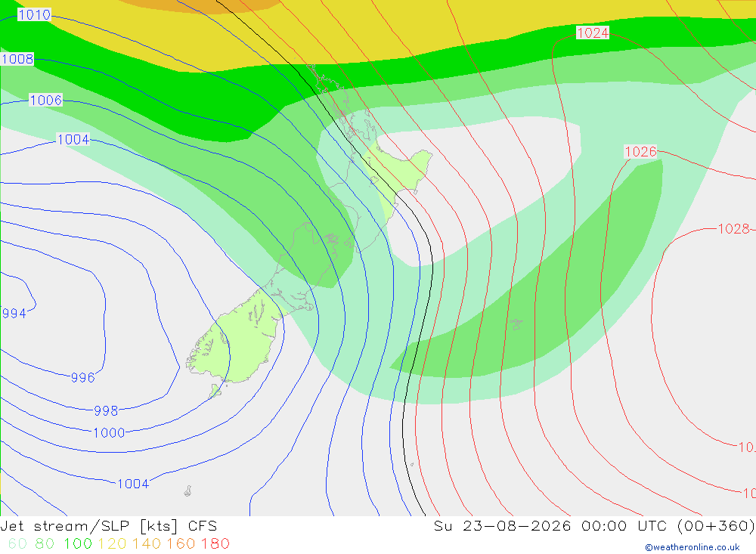Click the 996 isobar label

83,378
